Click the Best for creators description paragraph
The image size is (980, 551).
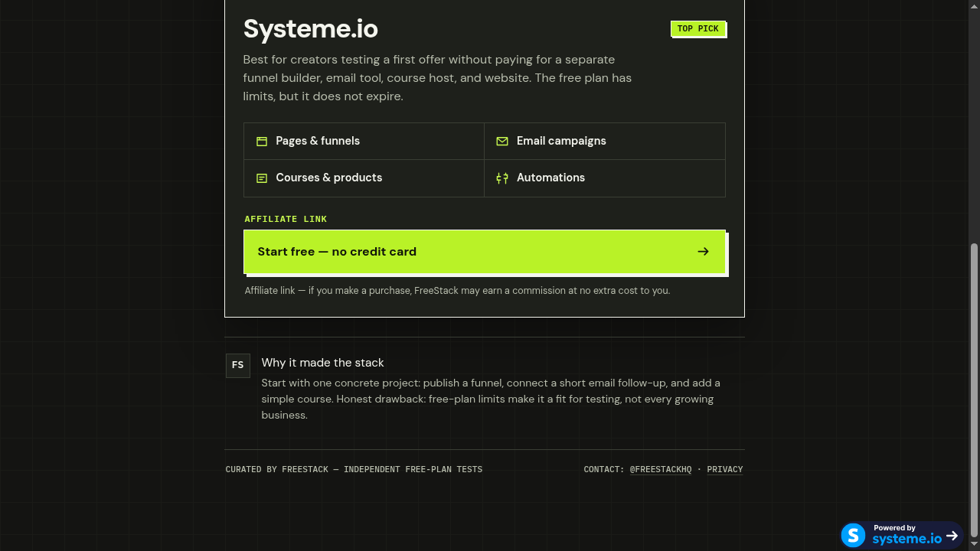(437, 78)
